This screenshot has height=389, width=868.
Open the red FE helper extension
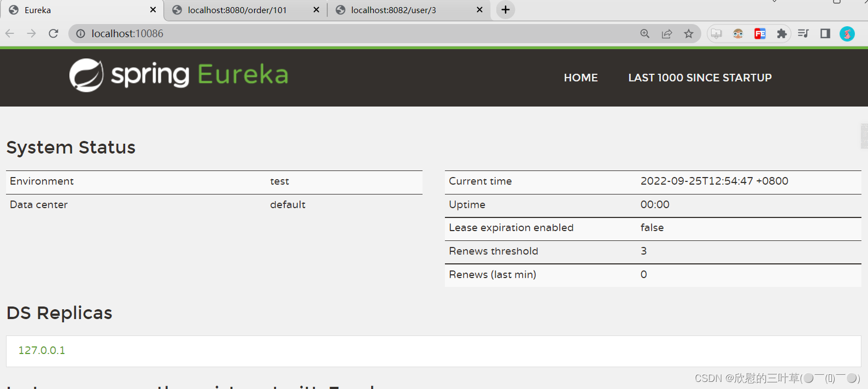[x=760, y=33]
